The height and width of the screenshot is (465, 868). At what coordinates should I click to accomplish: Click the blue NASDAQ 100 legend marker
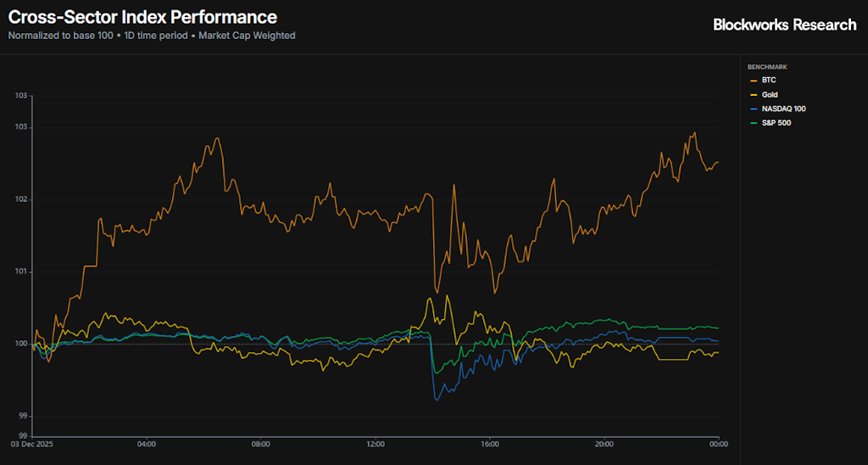pyautogui.click(x=753, y=109)
